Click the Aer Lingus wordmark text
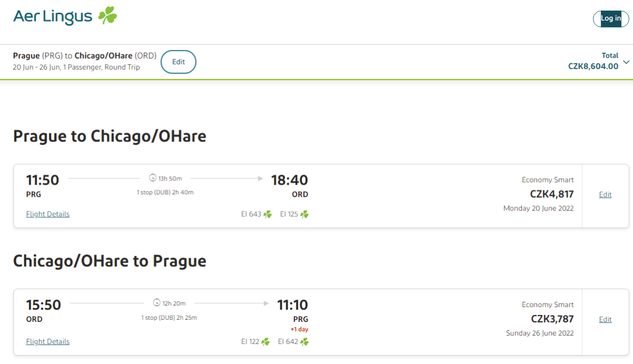 tap(53, 16)
